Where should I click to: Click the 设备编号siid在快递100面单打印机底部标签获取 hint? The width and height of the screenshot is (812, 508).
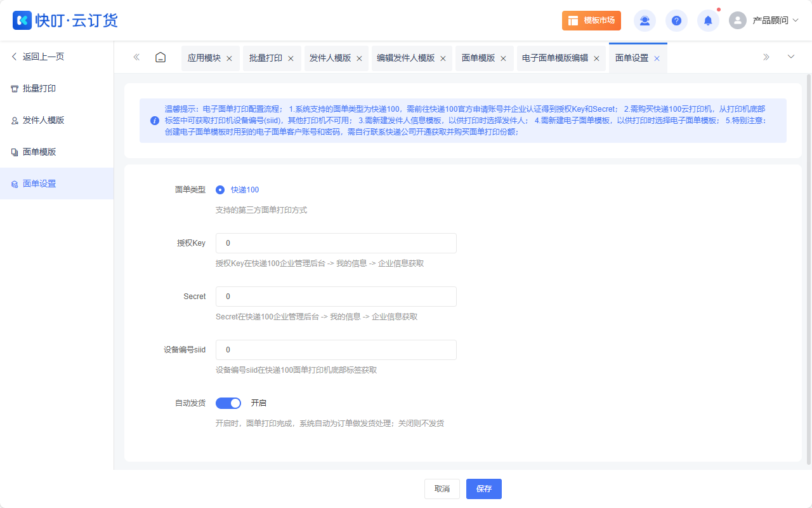(296, 370)
